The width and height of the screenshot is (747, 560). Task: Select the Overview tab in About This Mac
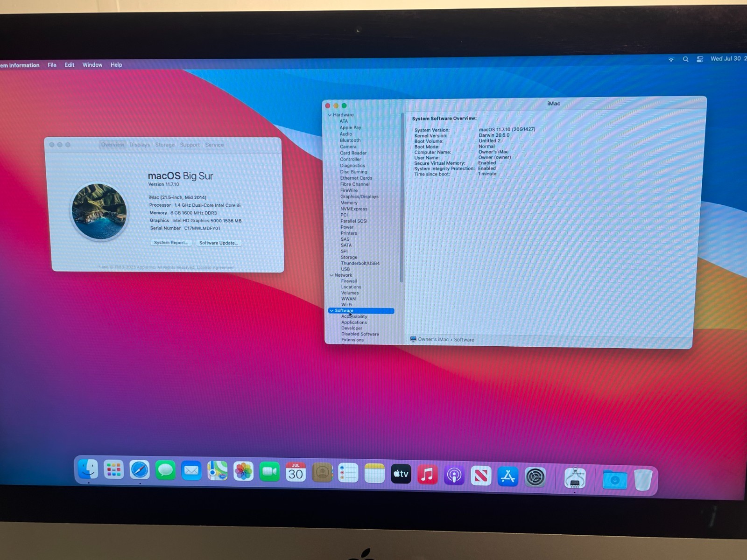pos(113,145)
